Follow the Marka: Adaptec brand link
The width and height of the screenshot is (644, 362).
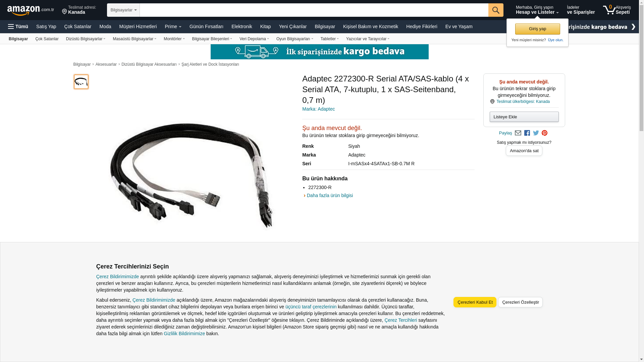[318, 109]
